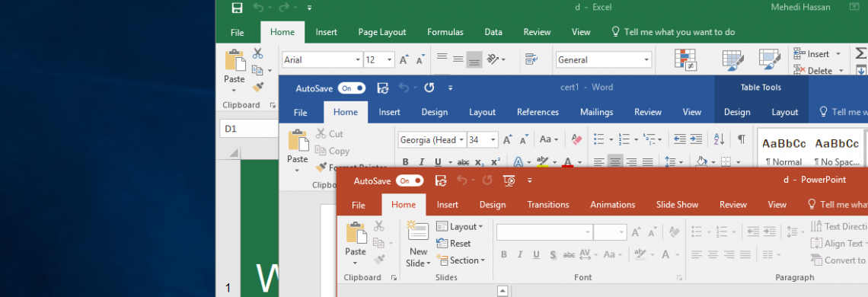868x297 pixels.
Task: Click Format Painter brush in Excel clipboard
Action: (257, 87)
